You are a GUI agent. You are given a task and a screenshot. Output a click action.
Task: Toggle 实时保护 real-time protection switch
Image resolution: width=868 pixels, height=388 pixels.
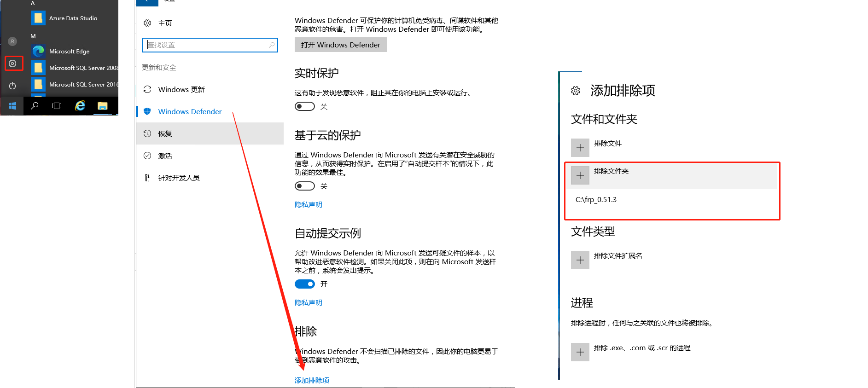[x=304, y=107]
